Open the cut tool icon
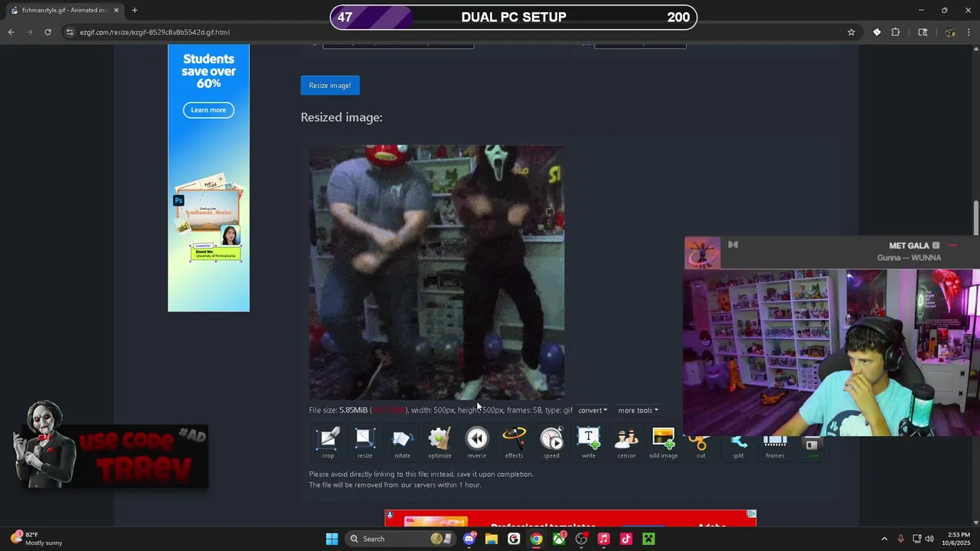The width and height of the screenshot is (980, 551). 700,445
